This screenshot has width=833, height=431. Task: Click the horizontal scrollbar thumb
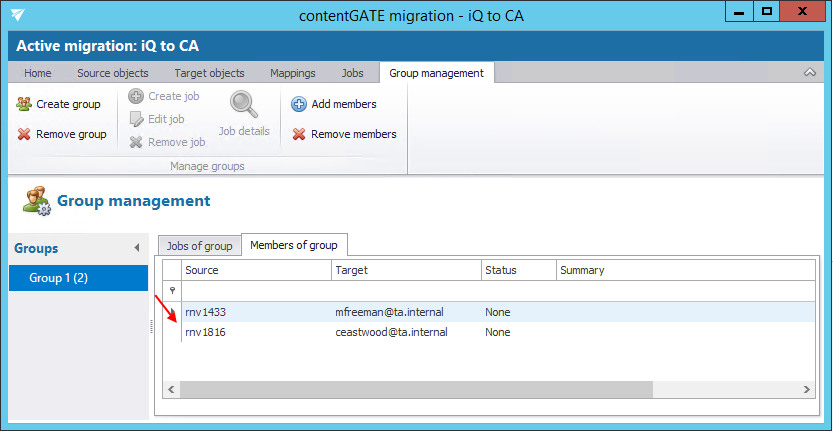(x=417, y=389)
